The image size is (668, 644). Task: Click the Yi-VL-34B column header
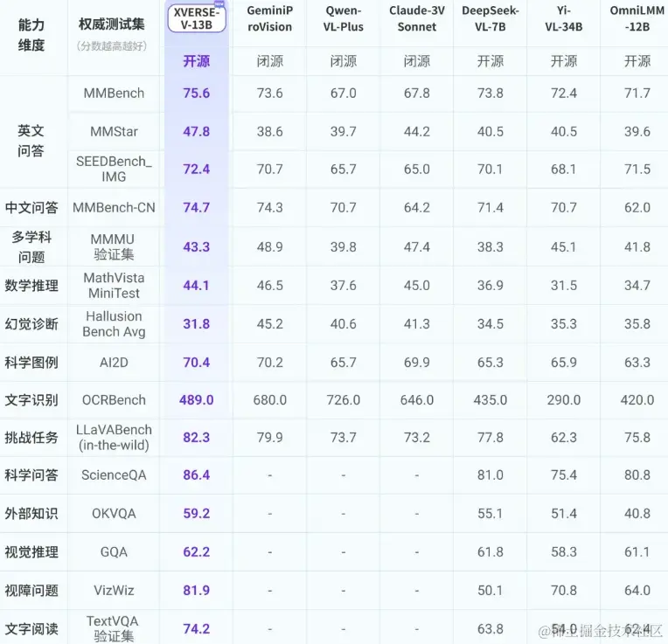[x=564, y=18]
